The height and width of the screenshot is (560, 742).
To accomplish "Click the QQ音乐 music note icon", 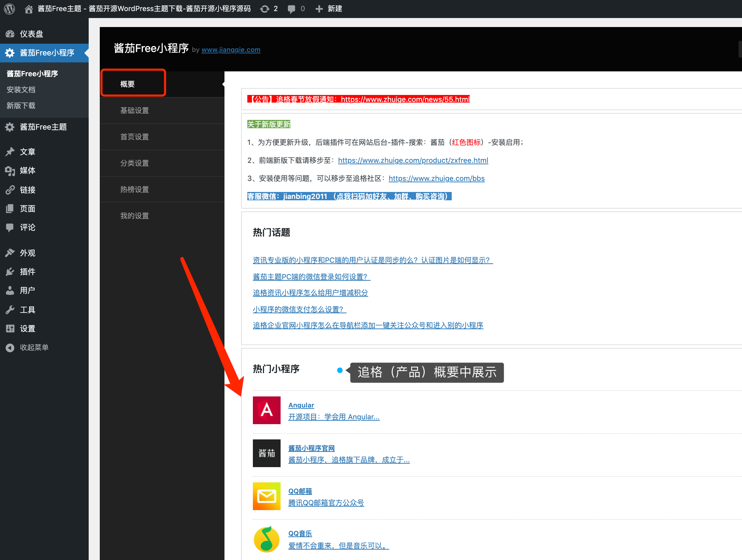I will click(x=267, y=539).
